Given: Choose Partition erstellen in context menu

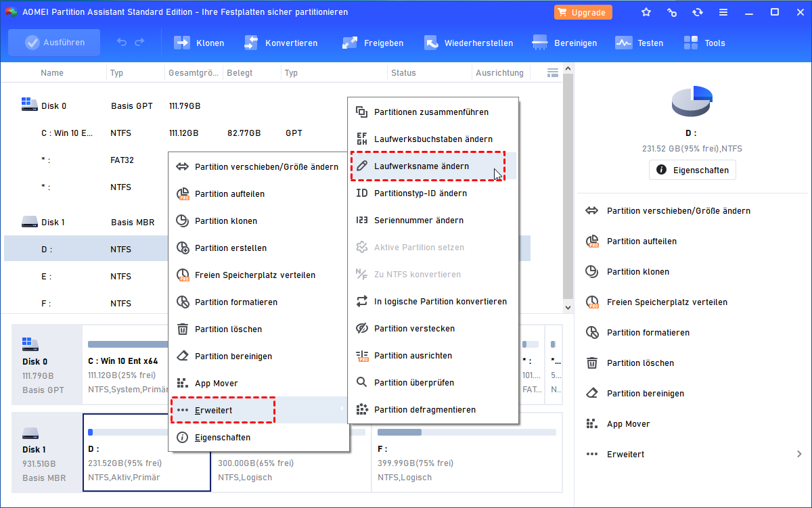Looking at the screenshot, I should [258, 248].
